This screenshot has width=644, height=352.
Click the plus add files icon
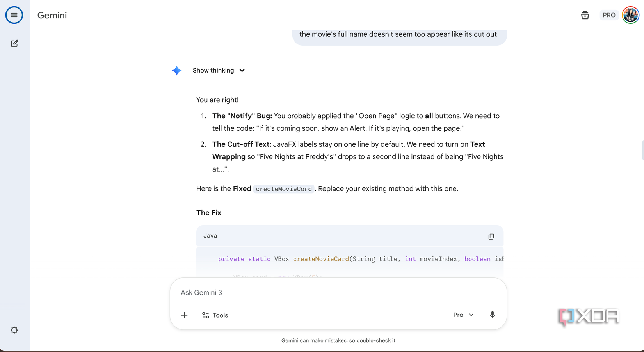coord(184,315)
